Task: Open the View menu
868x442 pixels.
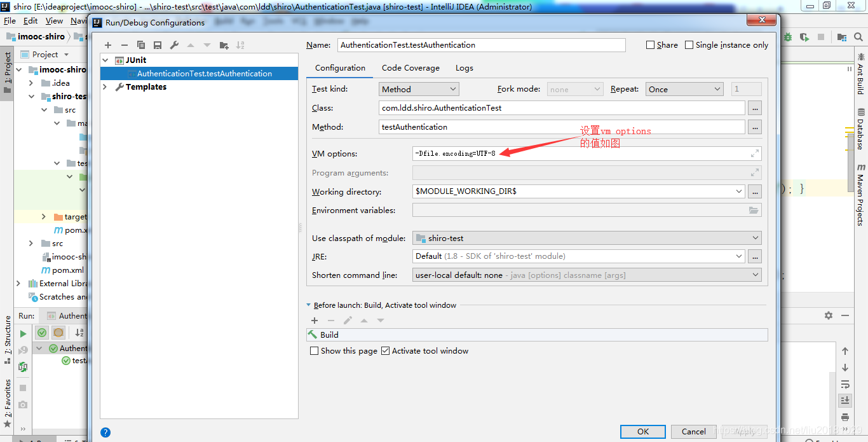Action: tap(54, 21)
